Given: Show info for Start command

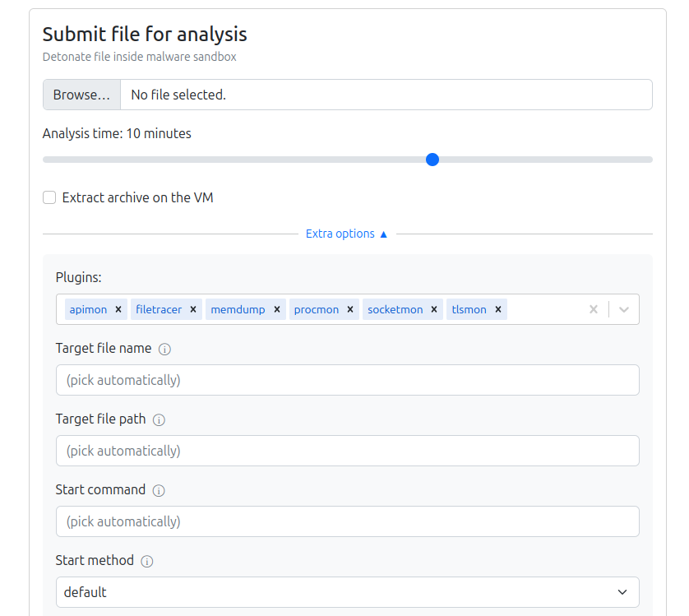Looking at the screenshot, I should [159, 491].
